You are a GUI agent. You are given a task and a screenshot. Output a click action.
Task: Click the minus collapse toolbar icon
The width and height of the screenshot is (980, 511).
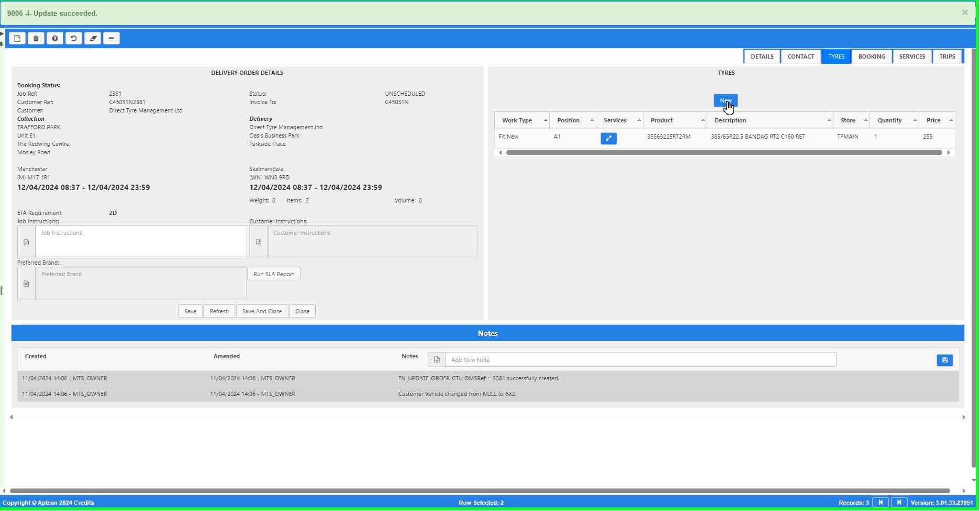pos(112,38)
